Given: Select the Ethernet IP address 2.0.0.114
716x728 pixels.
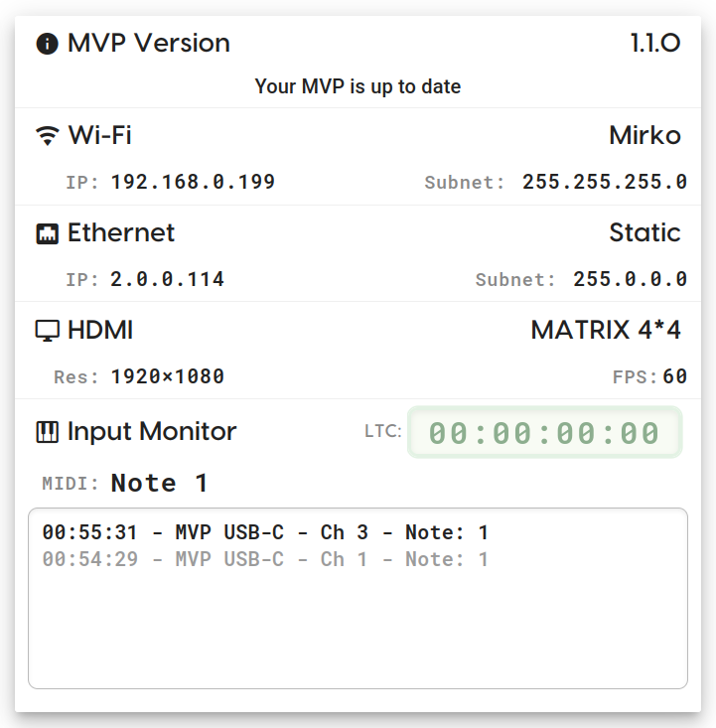Looking at the screenshot, I should pos(167,280).
